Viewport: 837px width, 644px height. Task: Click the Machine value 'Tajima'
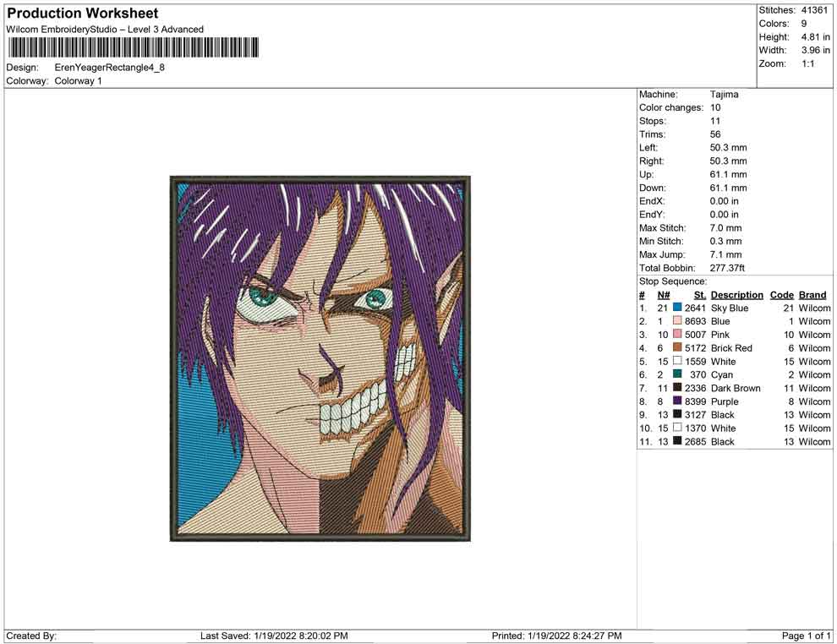tap(724, 95)
